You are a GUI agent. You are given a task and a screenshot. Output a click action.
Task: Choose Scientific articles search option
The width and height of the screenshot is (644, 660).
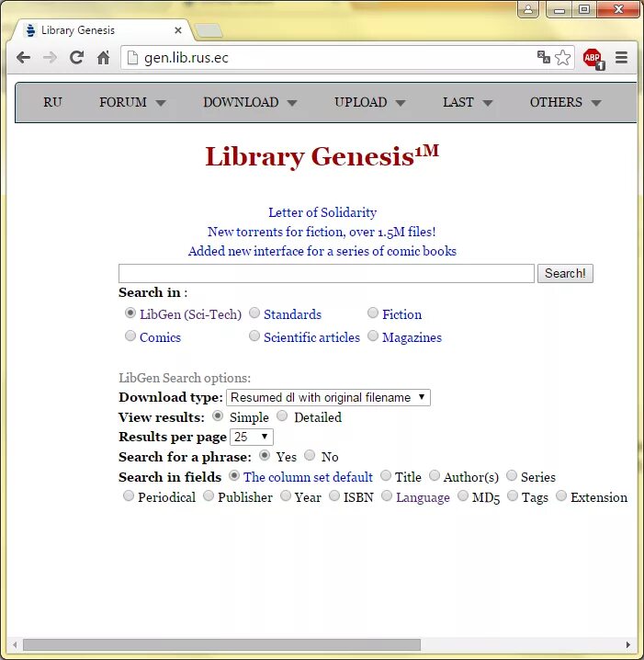coord(254,336)
